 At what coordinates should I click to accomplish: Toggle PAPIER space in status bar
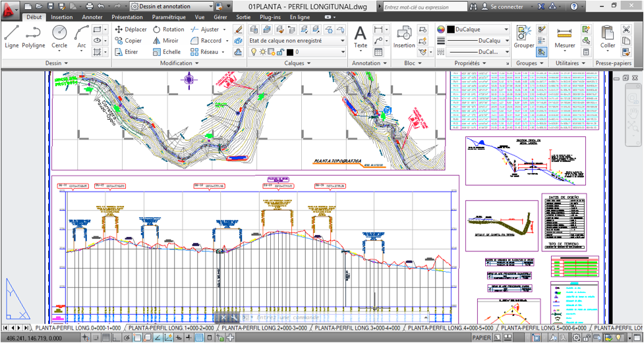[482, 338]
